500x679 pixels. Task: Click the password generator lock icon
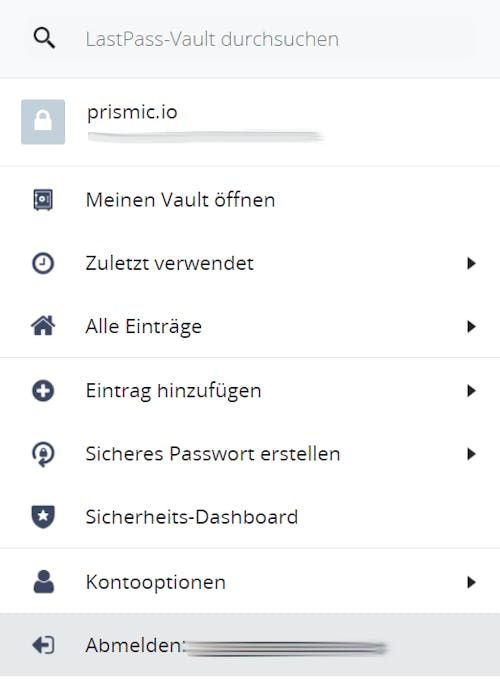[43, 454]
